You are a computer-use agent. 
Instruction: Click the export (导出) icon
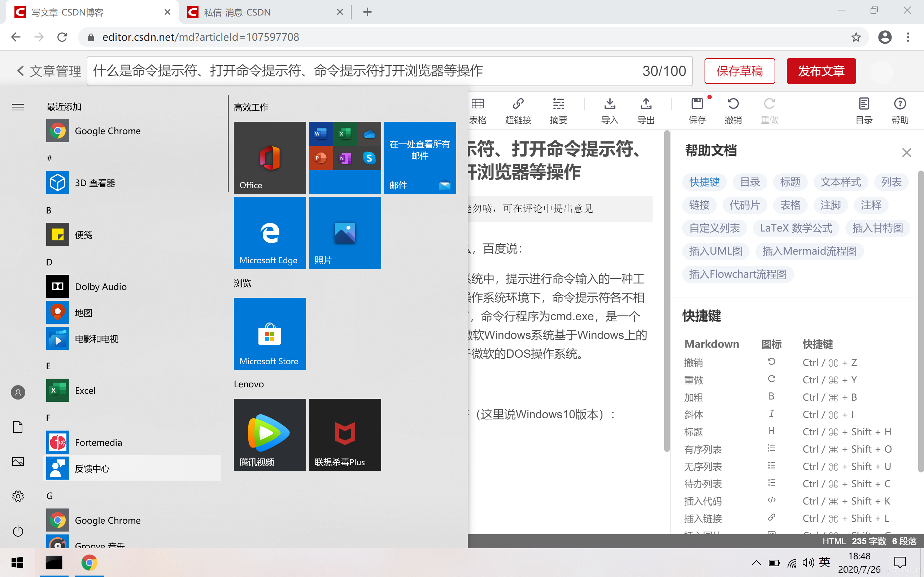(646, 104)
